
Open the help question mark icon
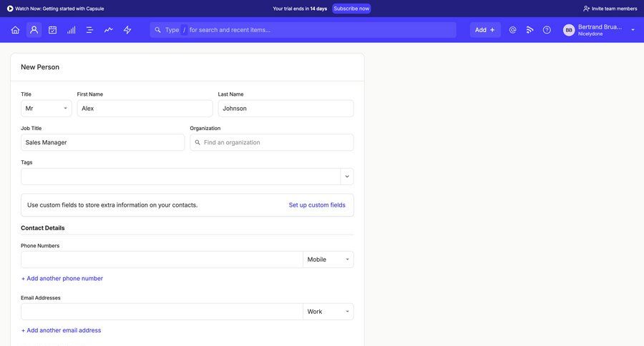[x=547, y=30]
